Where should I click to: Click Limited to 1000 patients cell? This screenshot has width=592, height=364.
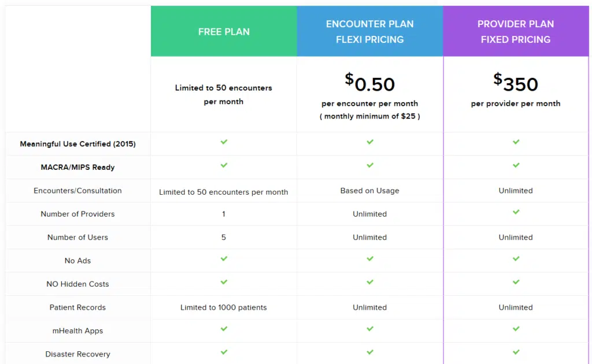(224, 307)
